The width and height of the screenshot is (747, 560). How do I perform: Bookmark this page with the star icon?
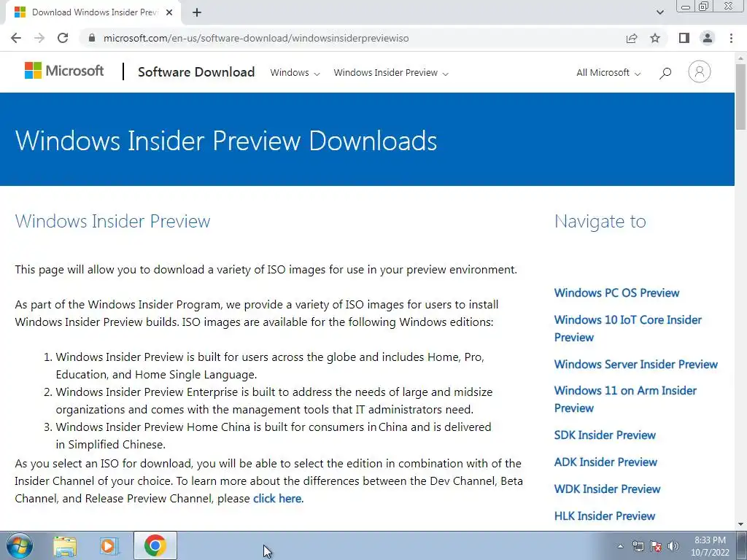pos(655,38)
